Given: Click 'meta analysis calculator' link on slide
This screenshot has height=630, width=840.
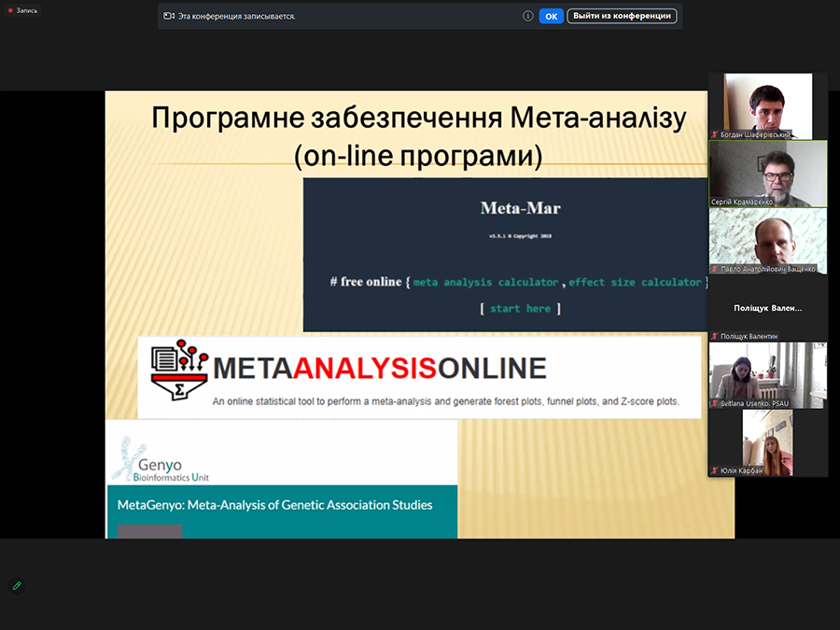Looking at the screenshot, I should coord(485,282).
